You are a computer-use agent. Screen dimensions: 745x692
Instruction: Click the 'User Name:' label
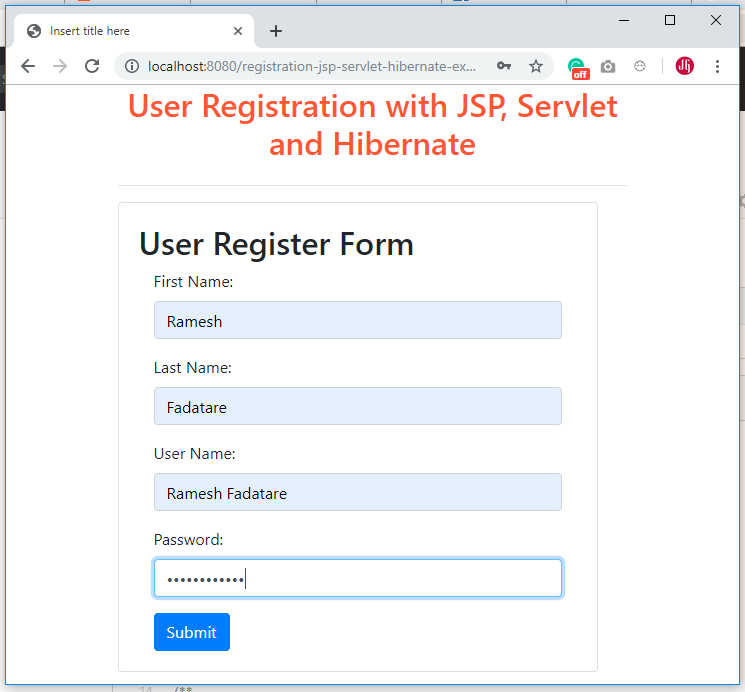coord(194,454)
